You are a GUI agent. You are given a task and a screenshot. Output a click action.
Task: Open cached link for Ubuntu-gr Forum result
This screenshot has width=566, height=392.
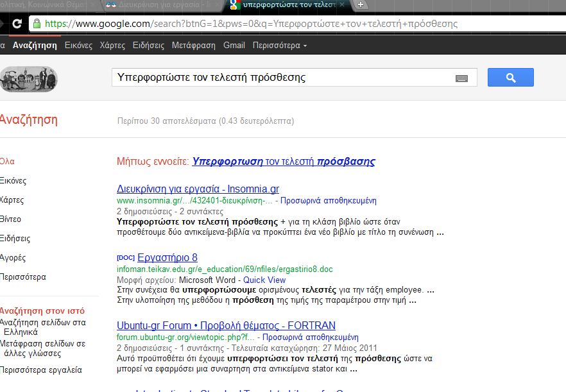[310, 337]
